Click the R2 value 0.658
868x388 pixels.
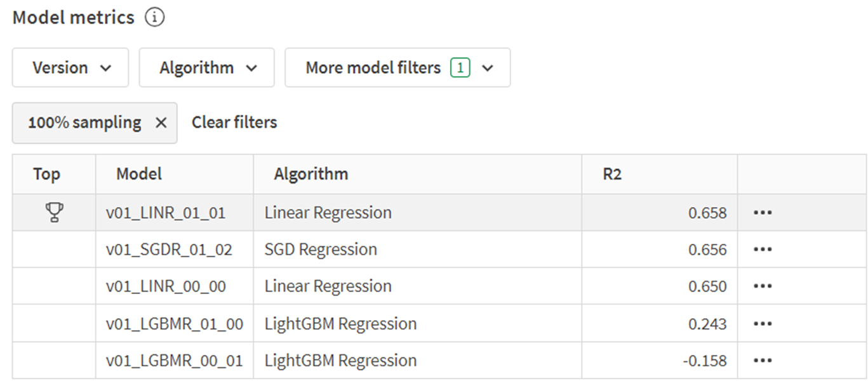pyautogui.click(x=710, y=211)
